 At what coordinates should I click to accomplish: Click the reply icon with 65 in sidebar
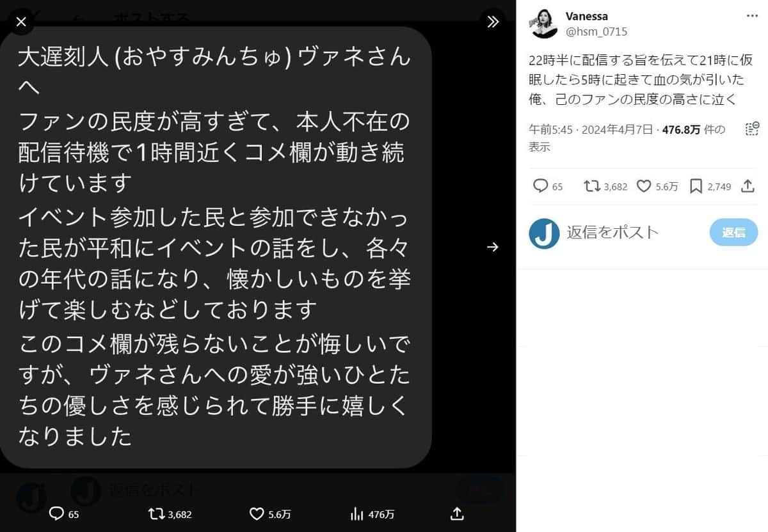(541, 186)
